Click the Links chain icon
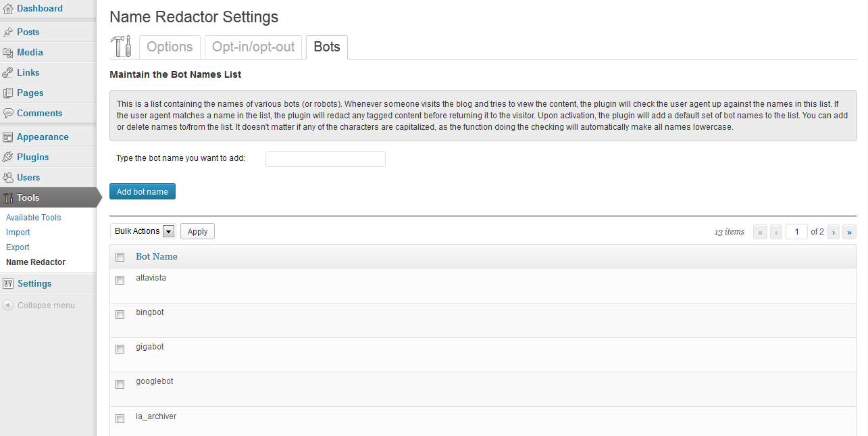Screen dimensions: 868x436 click(8, 72)
